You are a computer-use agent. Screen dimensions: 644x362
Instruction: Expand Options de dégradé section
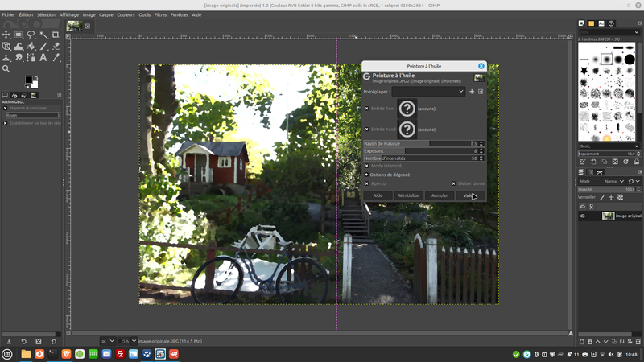[x=367, y=174]
